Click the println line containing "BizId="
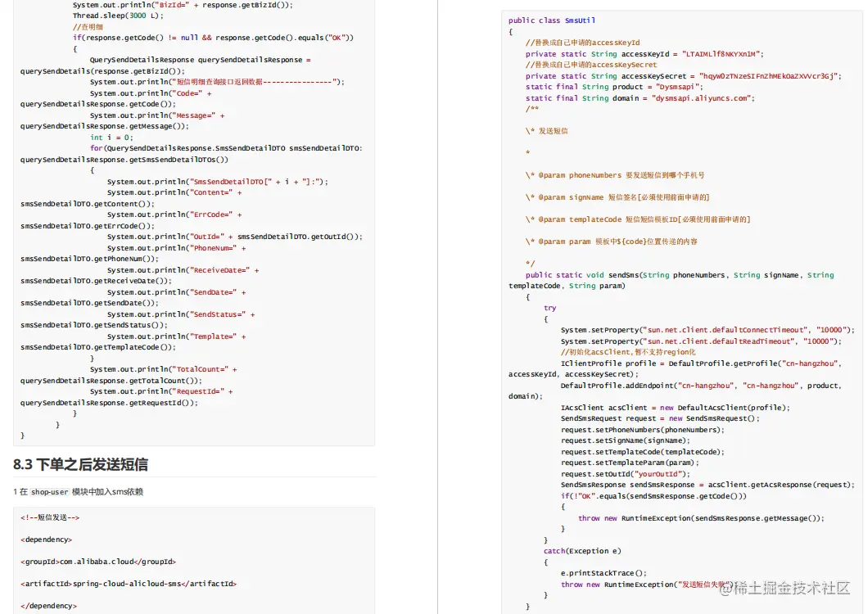The width and height of the screenshot is (868, 614). click(x=183, y=5)
